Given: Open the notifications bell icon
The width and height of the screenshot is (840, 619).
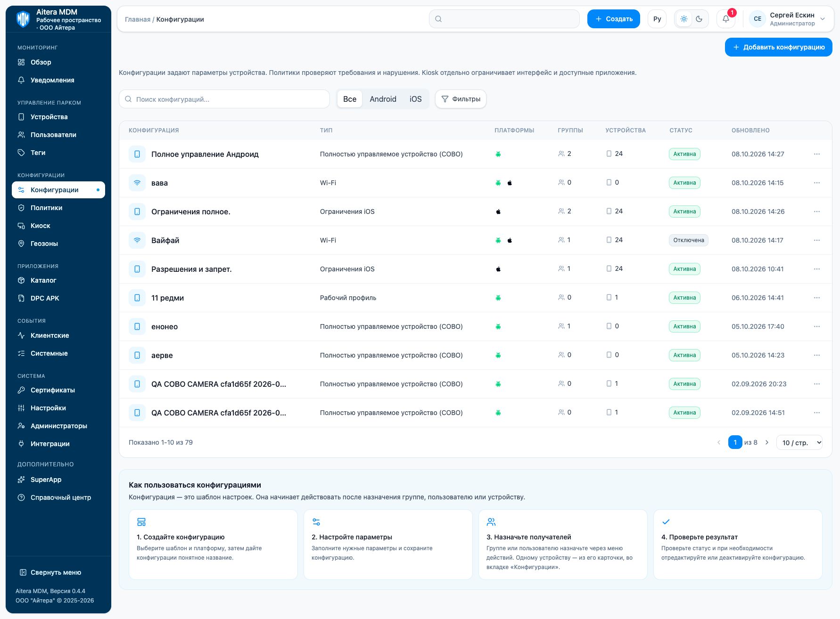Looking at the screenshot, I should 725,19.
